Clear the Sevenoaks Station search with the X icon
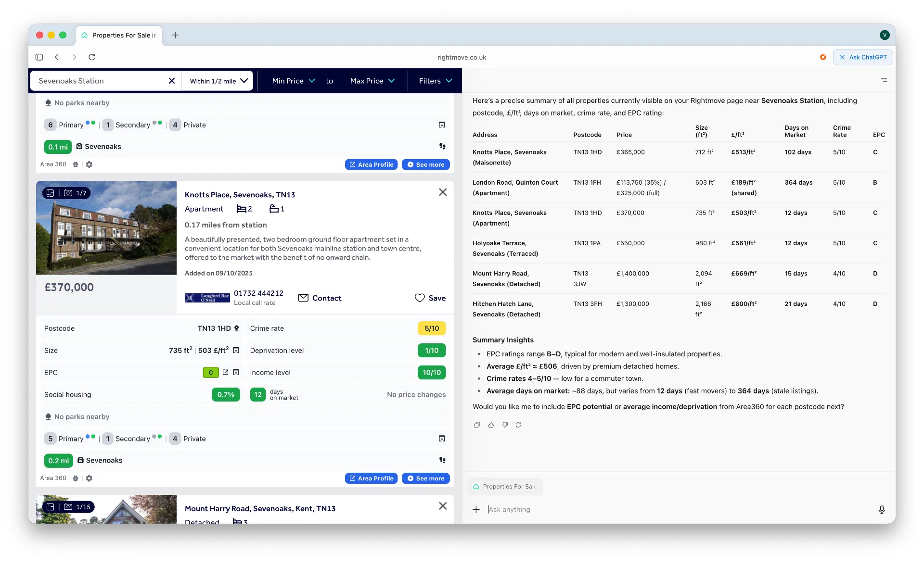The height and width of the screenshot is (566, 924). 172,81
